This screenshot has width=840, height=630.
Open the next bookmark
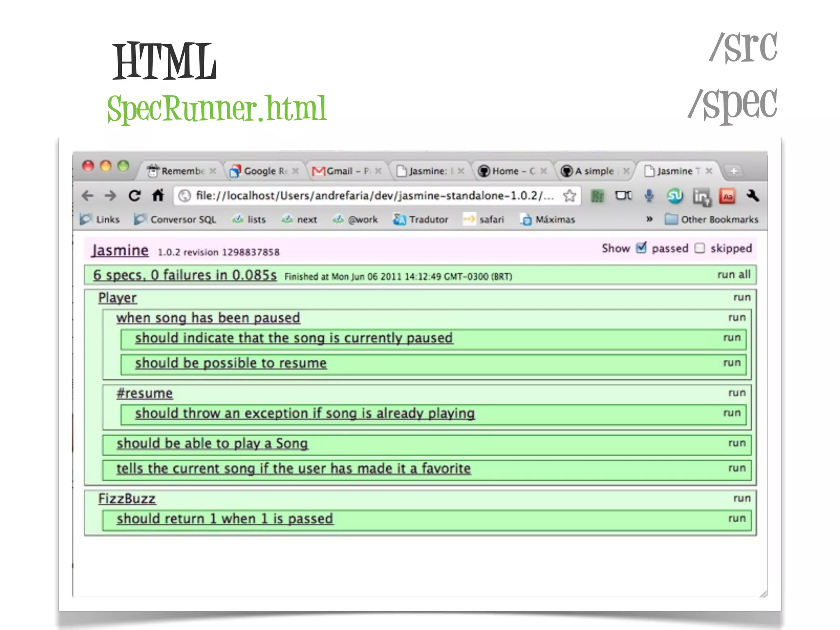tap(299, 219)
